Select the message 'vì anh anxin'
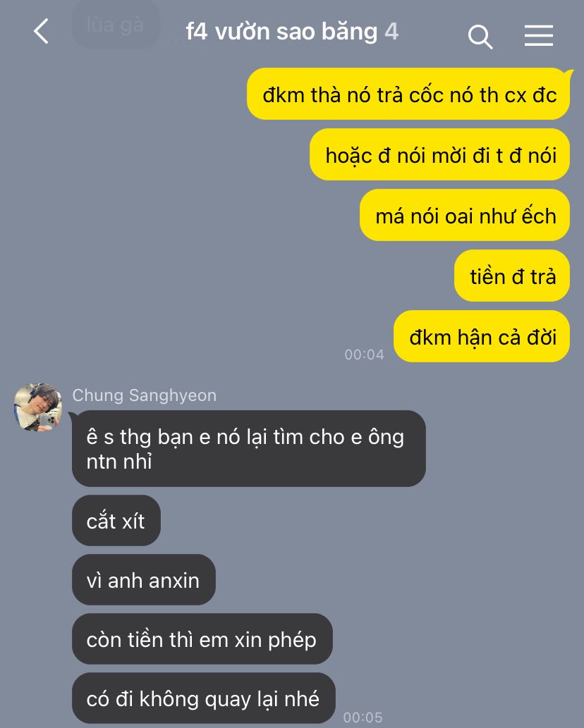The width and height of the screenshot is (584, 728). click(x=144, y=580)
